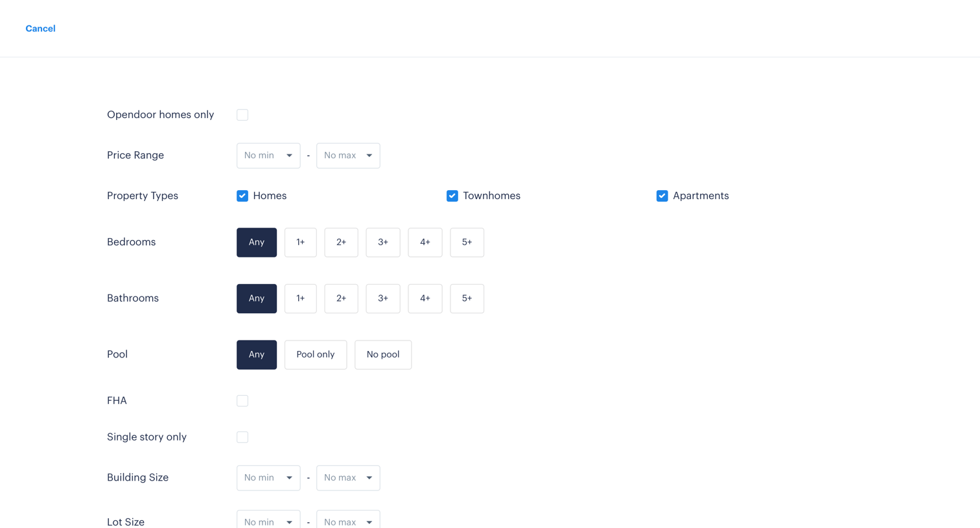Select the Pool only option

[316, 355]
